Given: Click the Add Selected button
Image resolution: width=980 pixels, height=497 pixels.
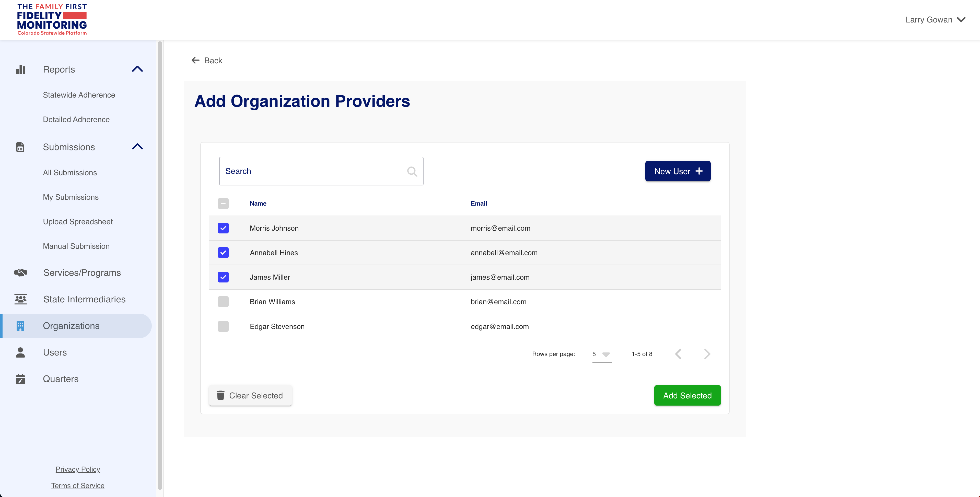Looking at the screenshot, I should (687, 395).
